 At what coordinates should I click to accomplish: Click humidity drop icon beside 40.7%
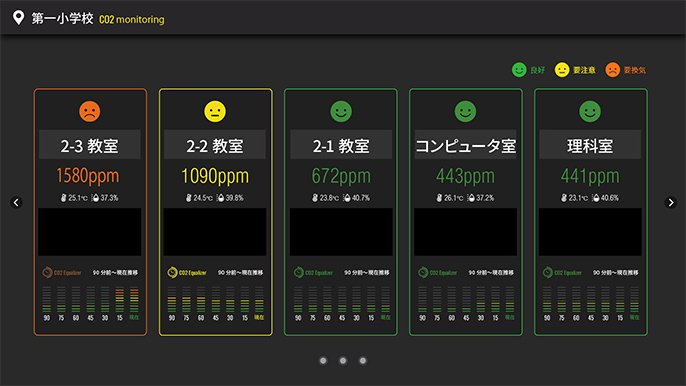tap(347, 198)
